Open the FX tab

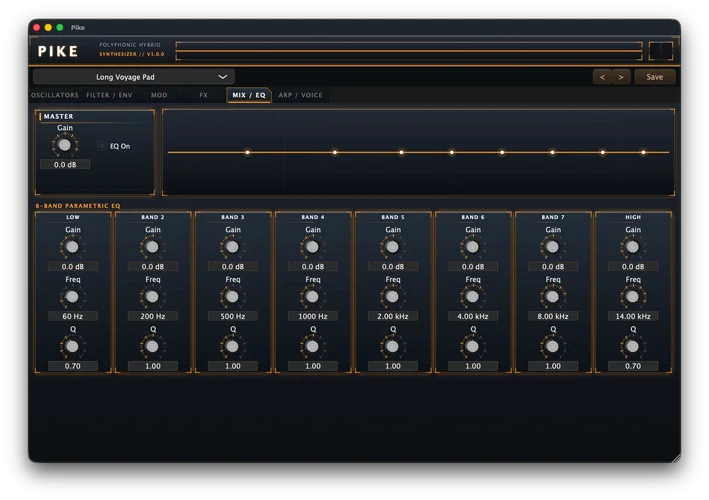click(x=203, y=95)
